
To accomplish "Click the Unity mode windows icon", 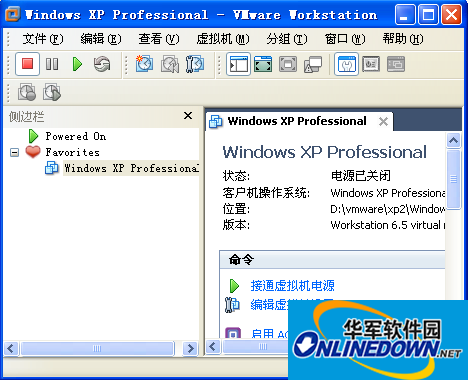I will click(313, 64).
